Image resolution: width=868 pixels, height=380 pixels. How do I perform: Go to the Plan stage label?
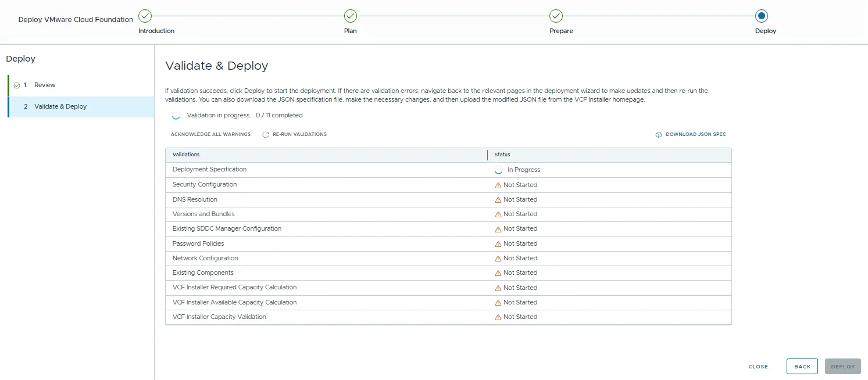pos(351,31)
